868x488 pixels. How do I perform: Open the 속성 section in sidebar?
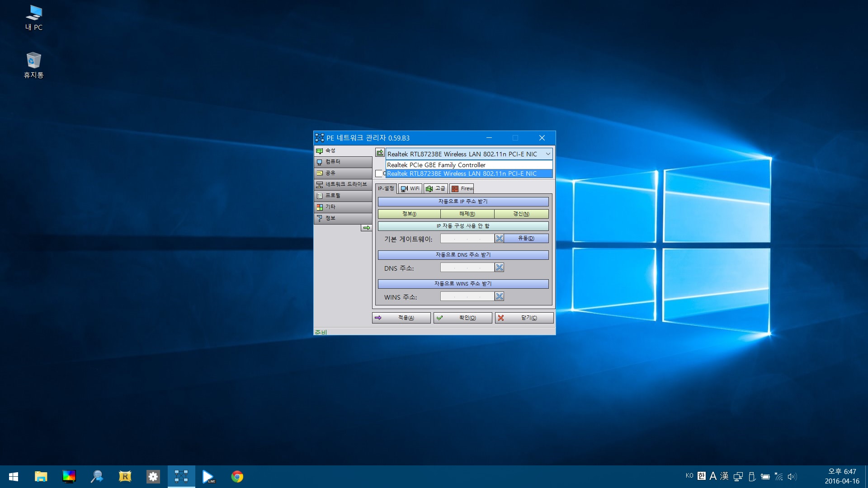pos(343,150)
